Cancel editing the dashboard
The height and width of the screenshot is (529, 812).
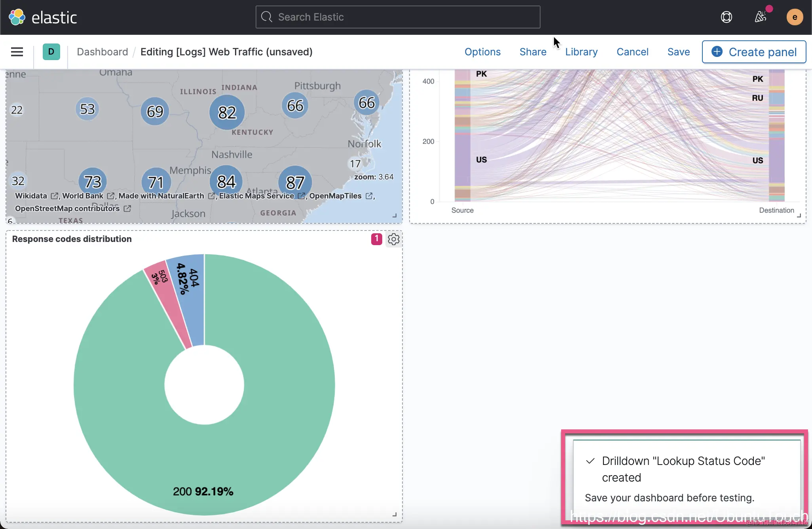click(632, 52)
